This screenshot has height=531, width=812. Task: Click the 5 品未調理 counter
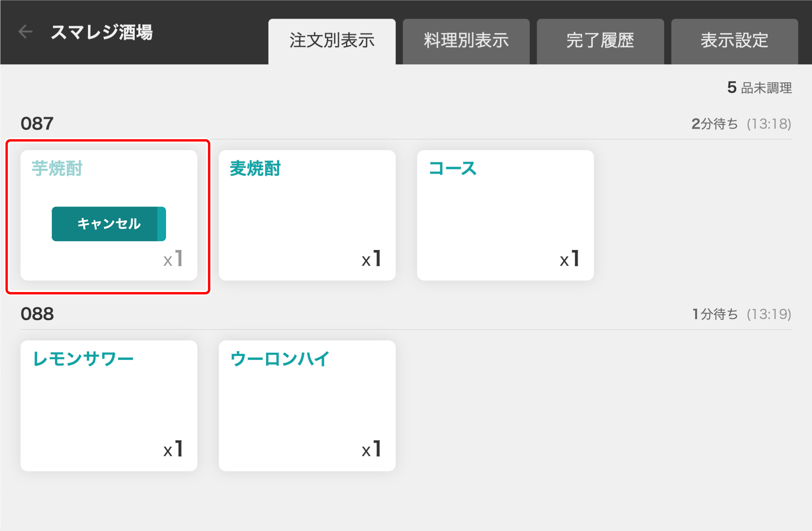pos(759,88)
